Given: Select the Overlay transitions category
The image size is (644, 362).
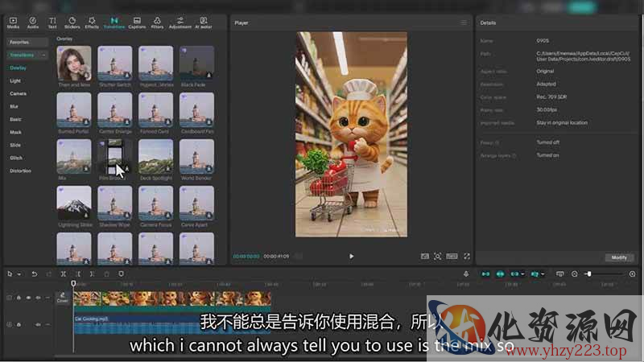Looking at the screenshot, I should (18, 68).
